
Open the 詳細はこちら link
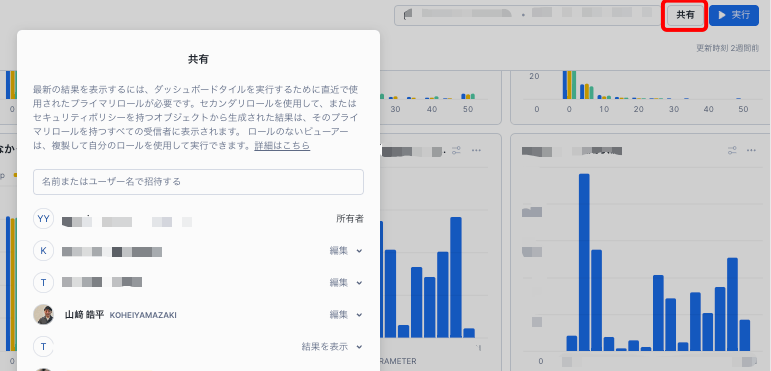[x=282, y=146]
